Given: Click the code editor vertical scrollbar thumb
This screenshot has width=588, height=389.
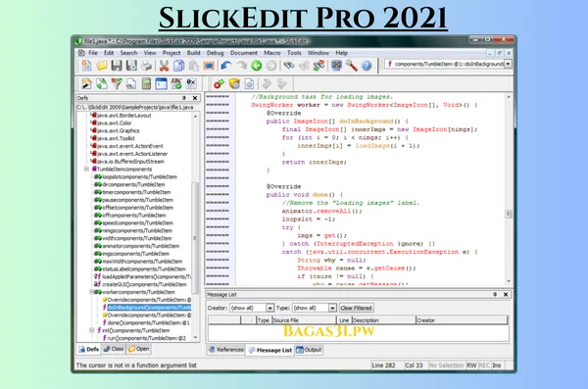Looking at the screenshot, I should (509, 214).
